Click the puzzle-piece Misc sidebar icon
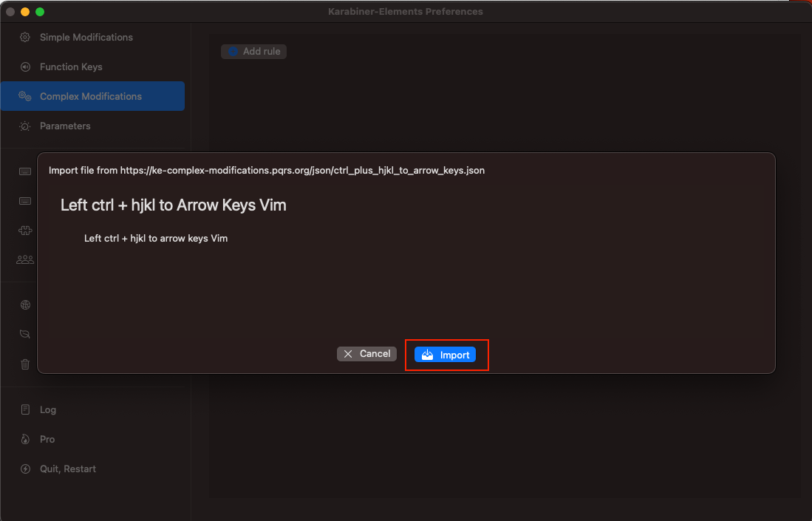This screenshot has height=521, width=812. [x=24, y=231]
